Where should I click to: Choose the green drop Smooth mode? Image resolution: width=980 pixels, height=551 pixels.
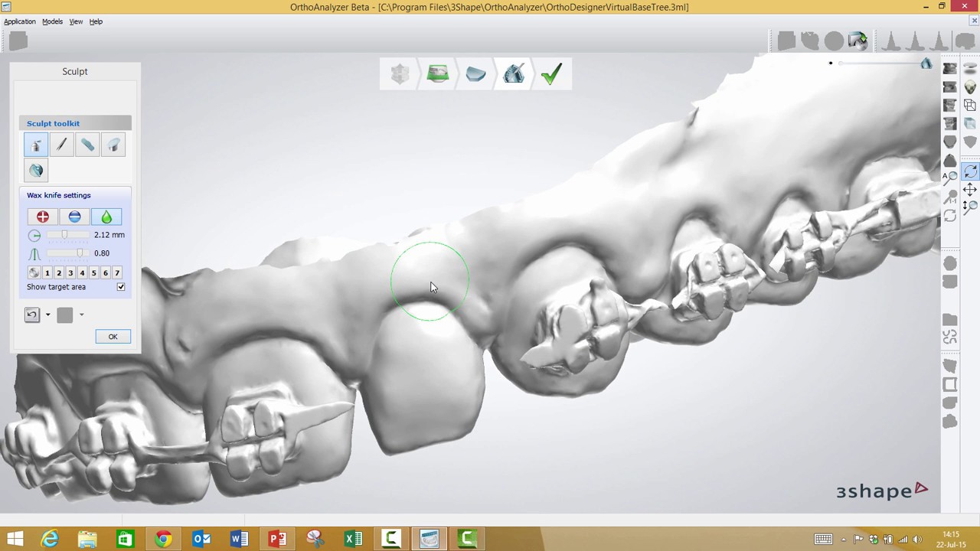coord(106,217)
